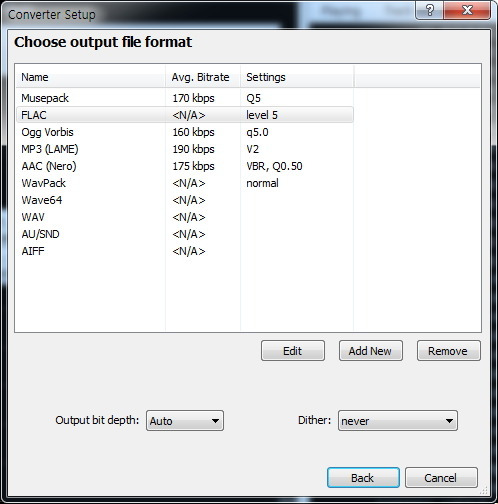Click Add New to create preset
The height and width of the screenshot is (504, 498).
click(371, 351)
